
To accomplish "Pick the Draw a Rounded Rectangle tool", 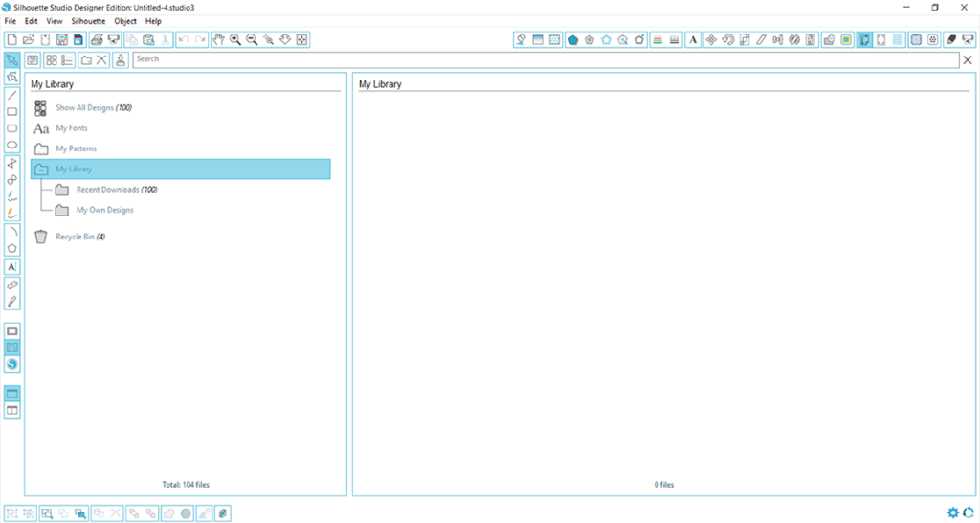I will tap(11, 128).
